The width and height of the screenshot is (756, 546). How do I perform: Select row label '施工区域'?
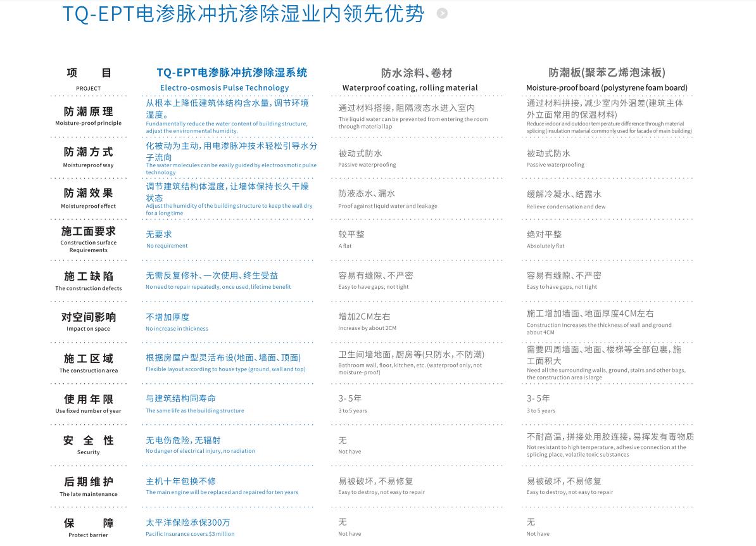pyautogui.click(x=89, y=359)
